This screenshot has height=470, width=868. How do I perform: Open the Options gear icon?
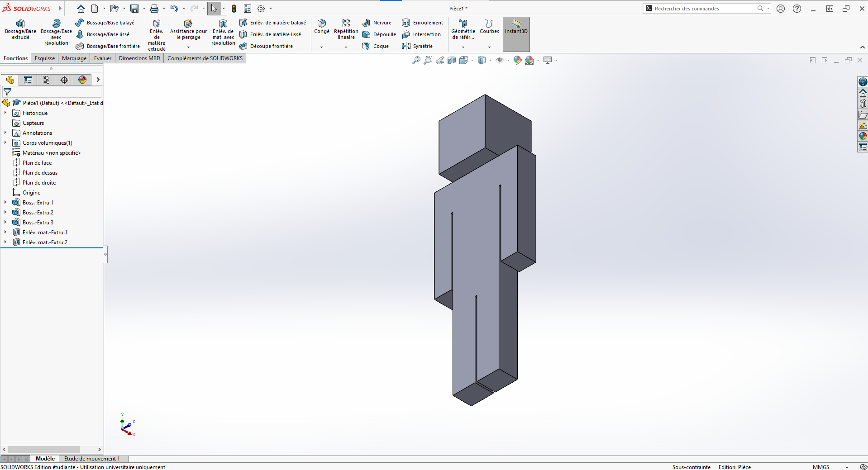click(x=261, y=9)
